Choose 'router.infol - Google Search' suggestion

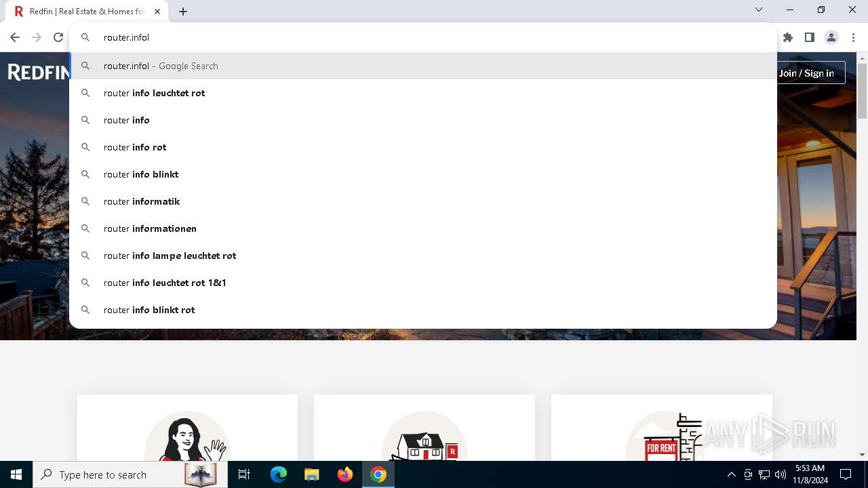[423, 66]
